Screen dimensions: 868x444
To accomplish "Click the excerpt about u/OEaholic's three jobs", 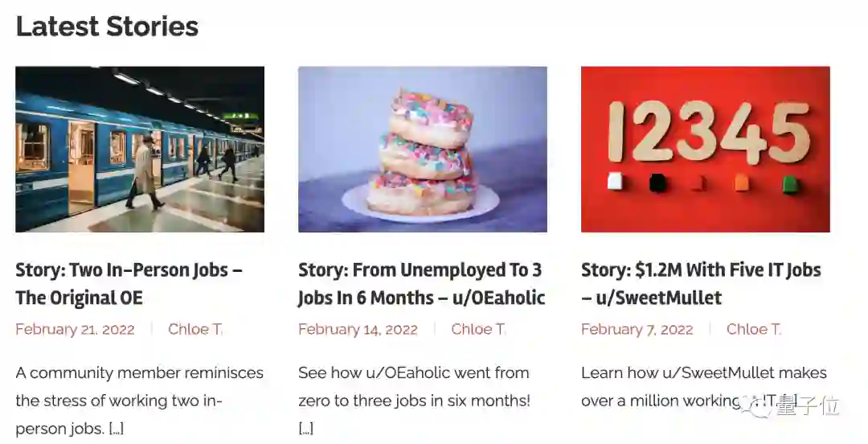I will tap(414, 387).
